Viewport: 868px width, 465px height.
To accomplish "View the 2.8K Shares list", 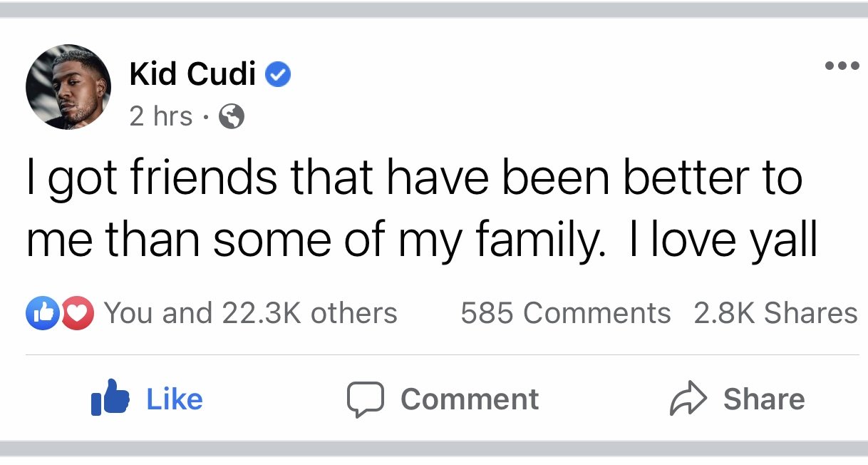I will click(x=775, y=313).
